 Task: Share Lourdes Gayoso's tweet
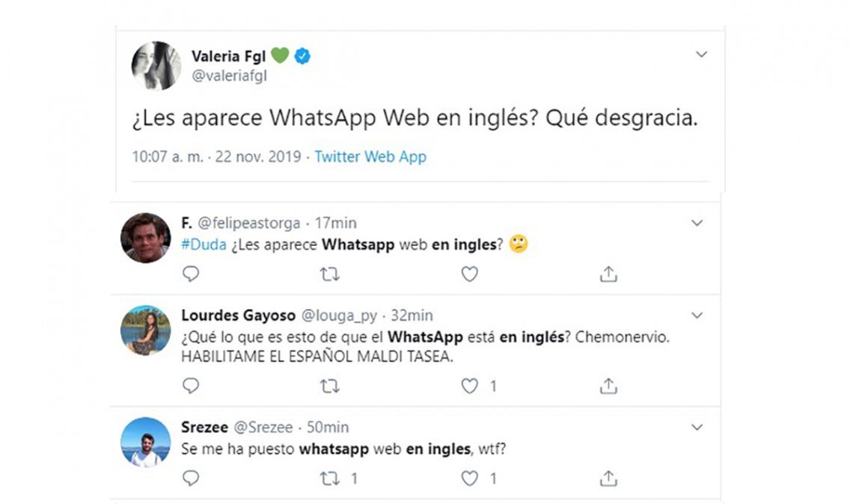(608, 386)
